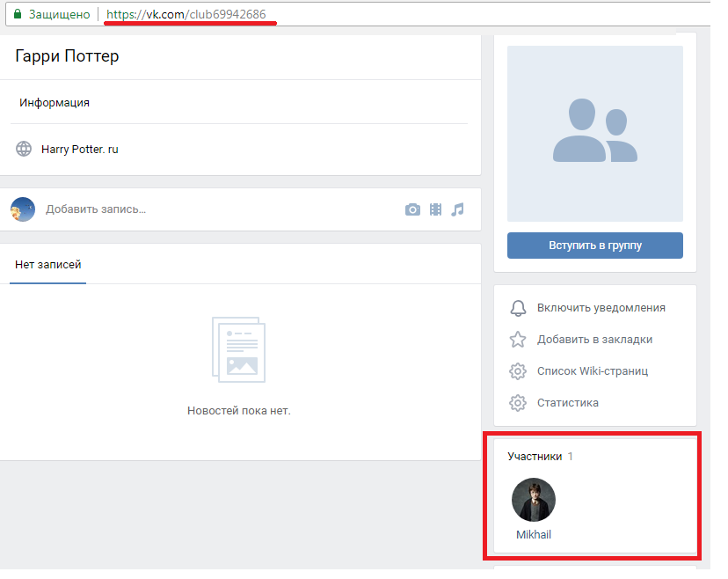This screenshot has width=728, height=579.
Task: Click the Информация section heading
Action: (x=55, y=103)
